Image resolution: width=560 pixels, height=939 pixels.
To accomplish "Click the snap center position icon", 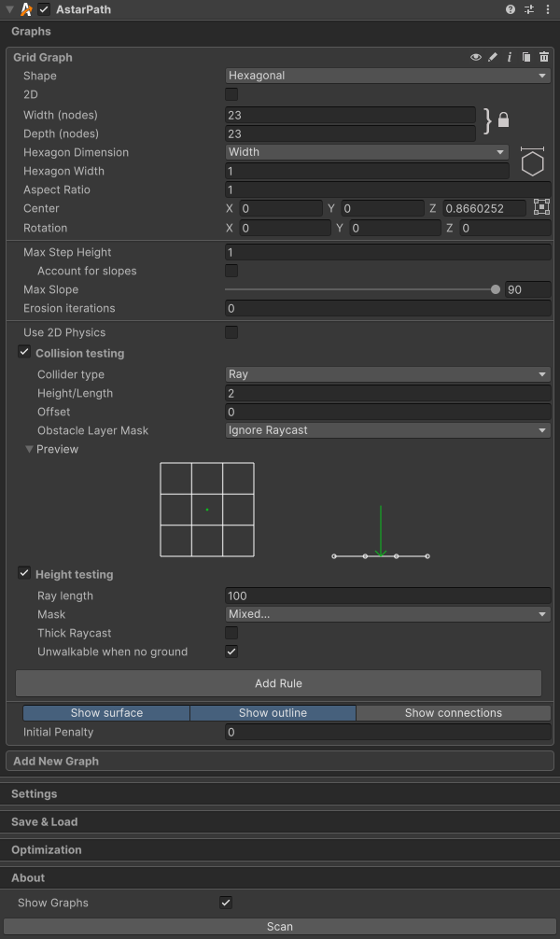I will 541,207.
